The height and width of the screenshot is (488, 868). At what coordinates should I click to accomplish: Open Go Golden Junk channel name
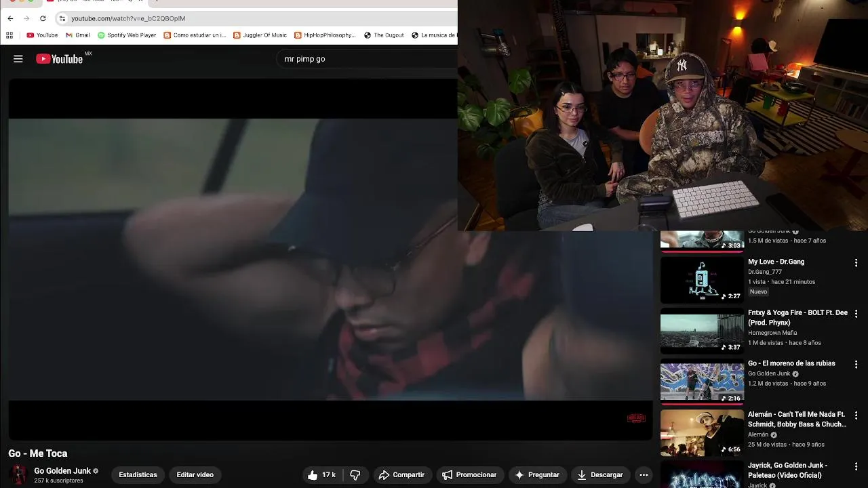pyautogui.click(x=62, y=471)
